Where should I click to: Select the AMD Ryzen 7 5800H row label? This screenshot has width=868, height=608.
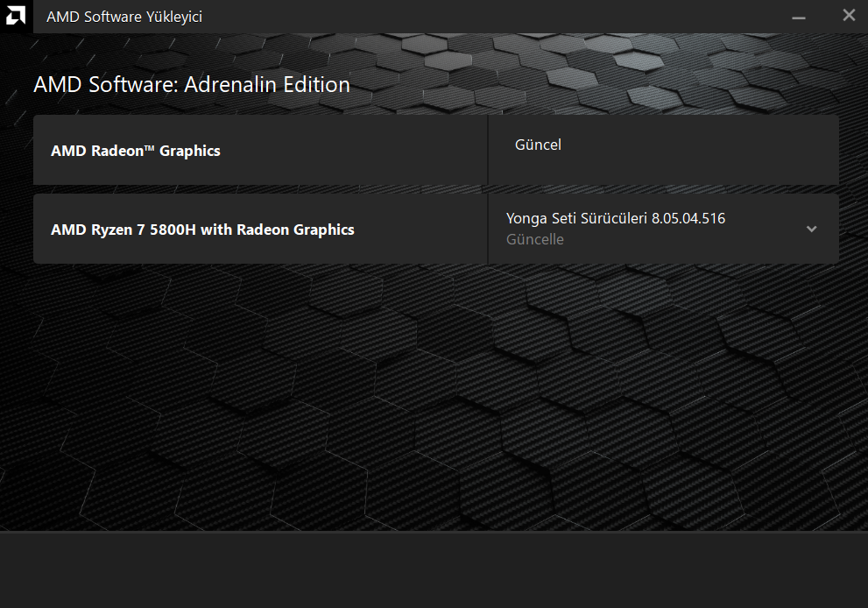click(202, 230)
